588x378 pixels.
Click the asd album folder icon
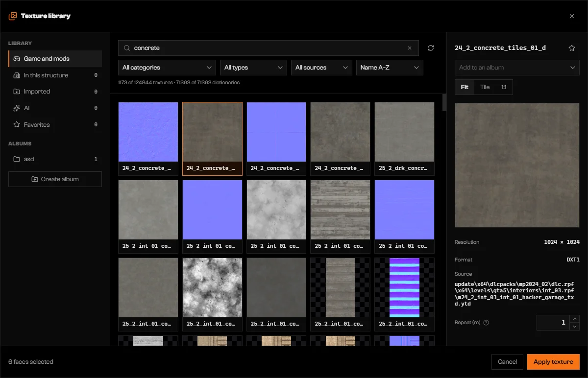click(16, 159)
